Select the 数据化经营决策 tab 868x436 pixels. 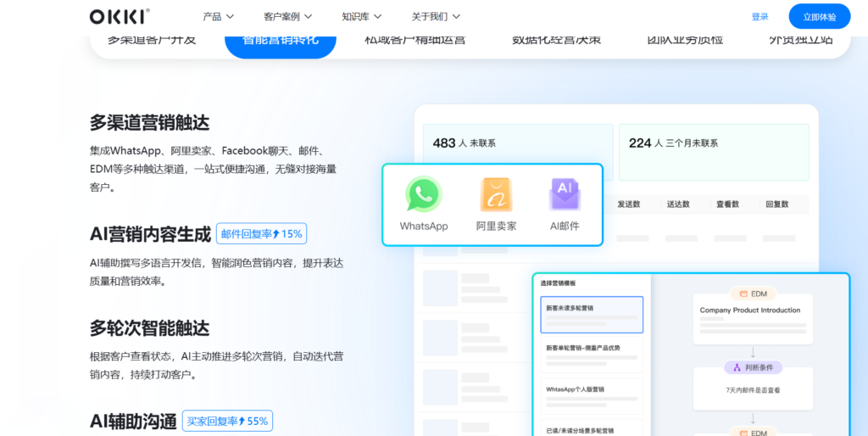pyautogui.click(x=555, y=40)
